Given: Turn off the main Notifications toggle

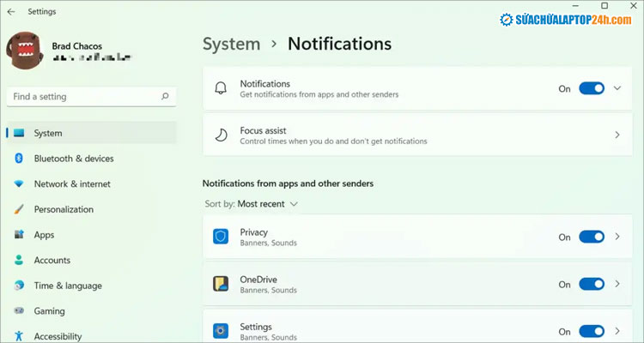Looking at the screenshot, I should [x=592, y=88].
